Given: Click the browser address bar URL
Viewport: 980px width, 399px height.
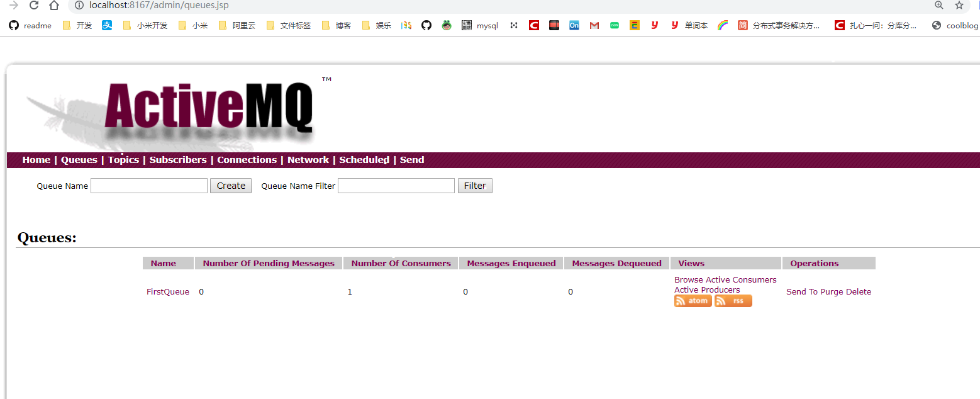Looking at the screenshot, I should point(159,5).
